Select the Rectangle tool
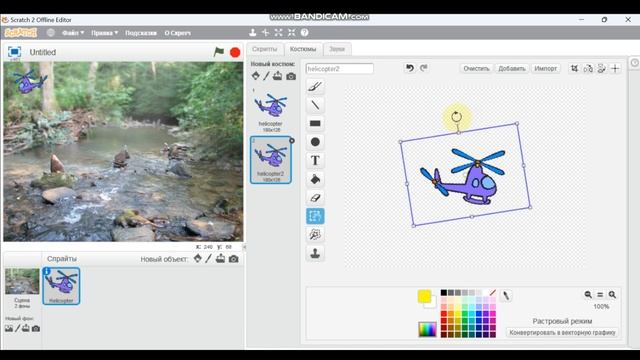640x360 pixels. click(x=315, y=123)
